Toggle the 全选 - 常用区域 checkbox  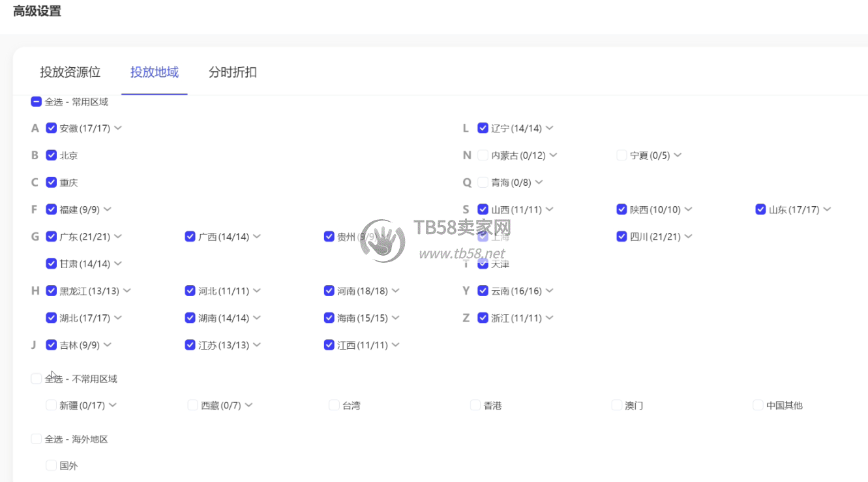(x=37, y=102)
